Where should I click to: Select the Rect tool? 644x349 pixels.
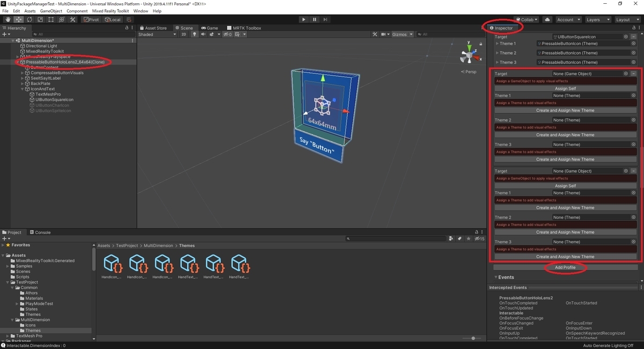[51, 20]
